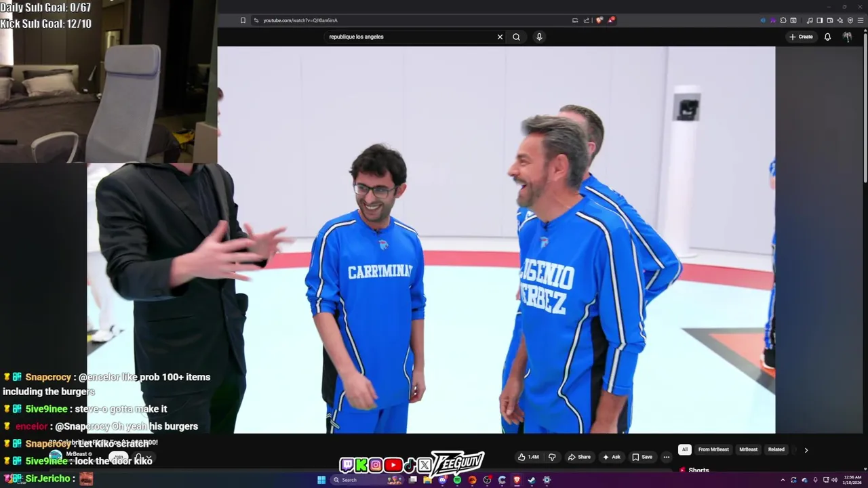
Task: Open Leo AI sparkle icon
Action: tap(840, 20)
